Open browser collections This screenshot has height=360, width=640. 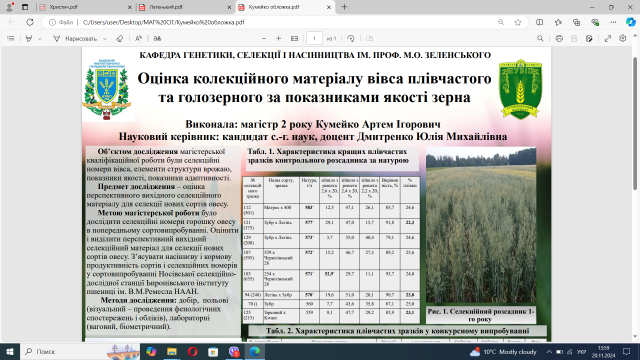point(576,22)
